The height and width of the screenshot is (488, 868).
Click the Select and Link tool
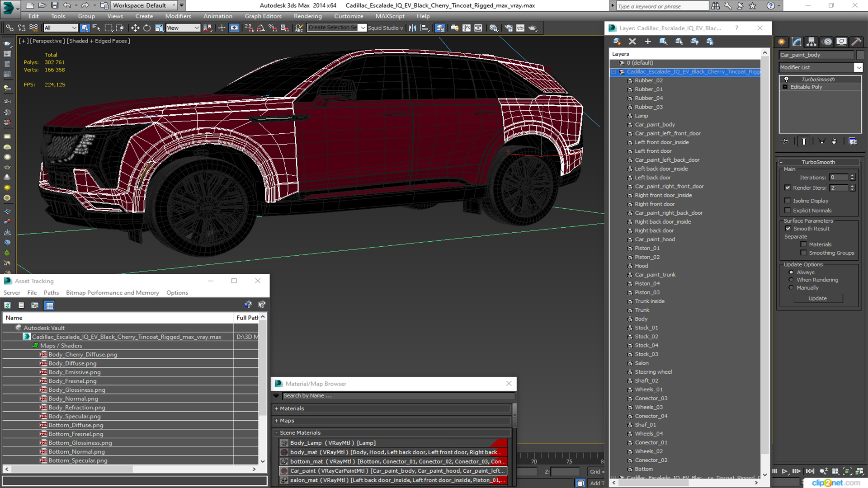click(x=9, y=28)
